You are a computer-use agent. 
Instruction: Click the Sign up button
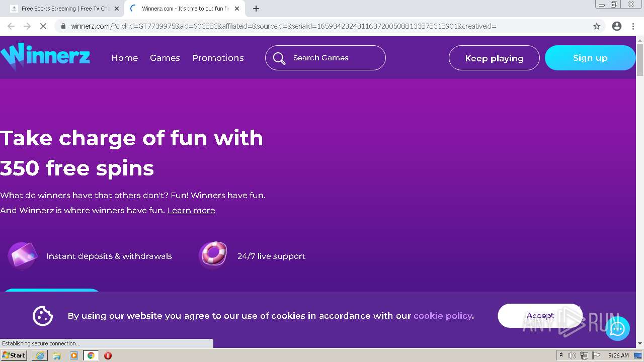(590, 58)
